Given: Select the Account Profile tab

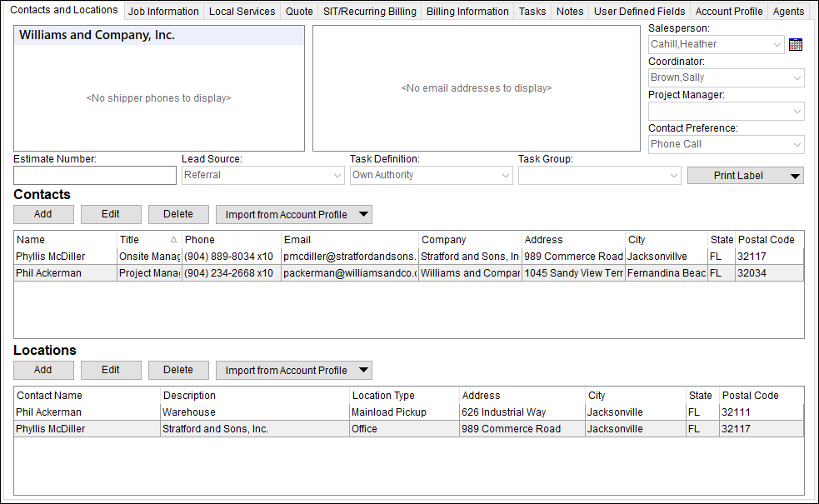Looking at the screenshot, I should point(729,11).
